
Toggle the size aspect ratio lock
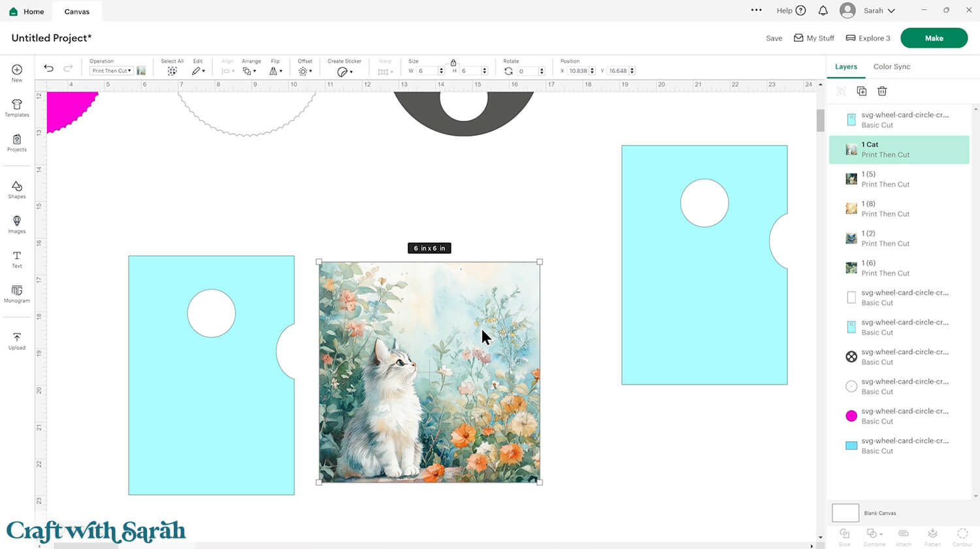pyautogui.click(x=453, y=63)
